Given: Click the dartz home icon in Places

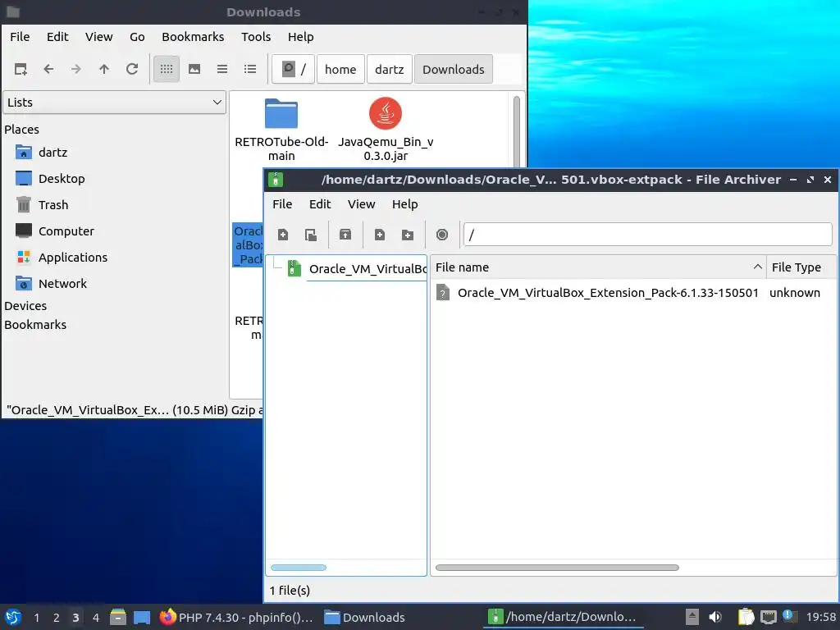Looking at the screenshot, I should [24, 152].
